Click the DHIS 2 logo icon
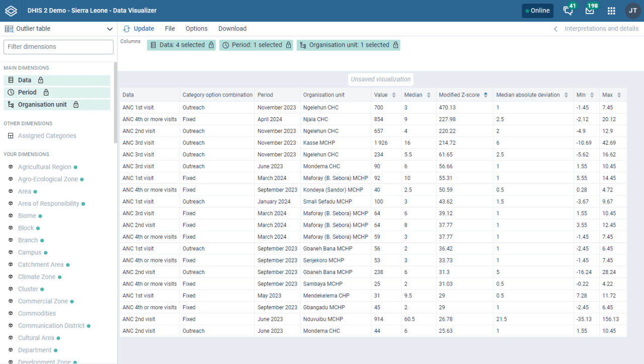 point(11,10)
